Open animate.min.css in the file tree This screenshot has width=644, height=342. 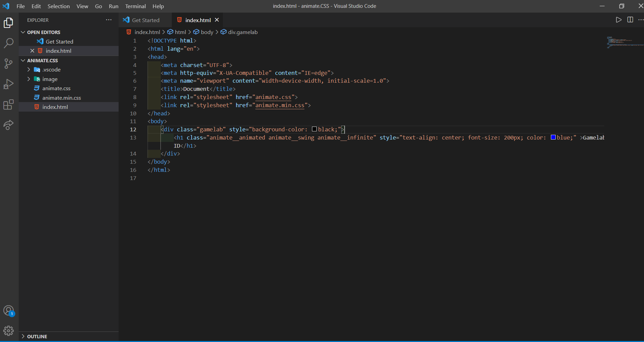69,98
